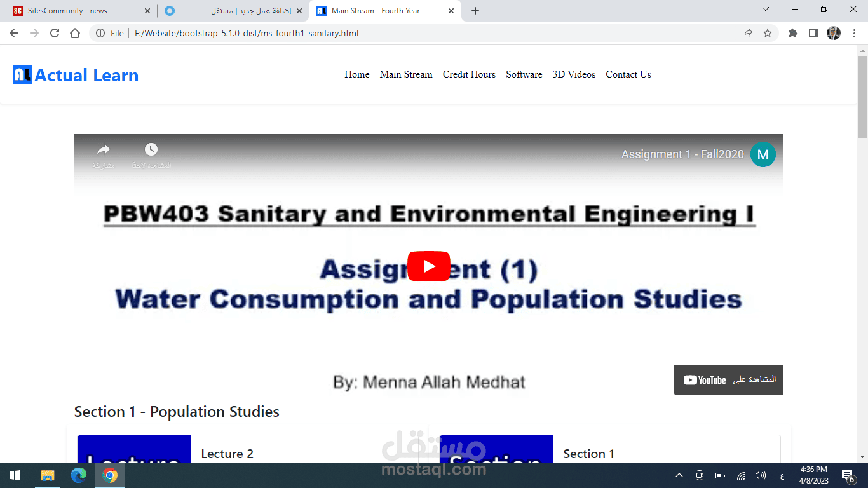Open the channel avatar M icon
The width and height of the screenshot is (868, 488).
coord(763,154)
